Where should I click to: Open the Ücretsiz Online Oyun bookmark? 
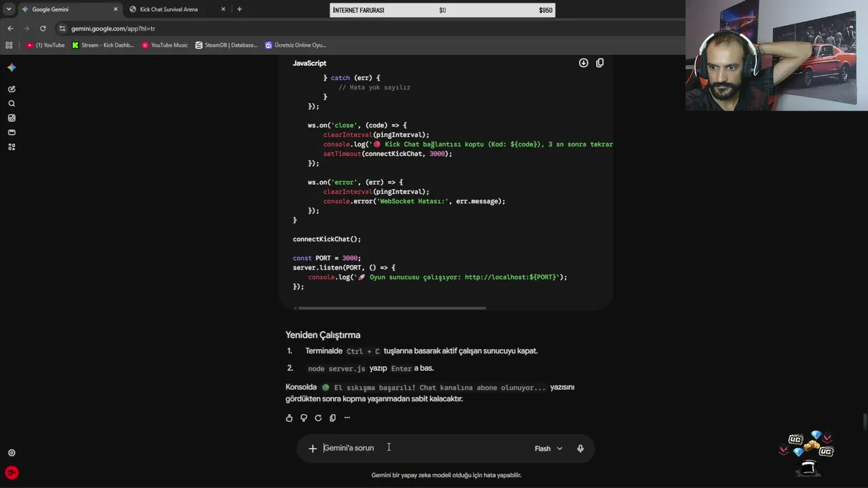(x=296, y=45)
